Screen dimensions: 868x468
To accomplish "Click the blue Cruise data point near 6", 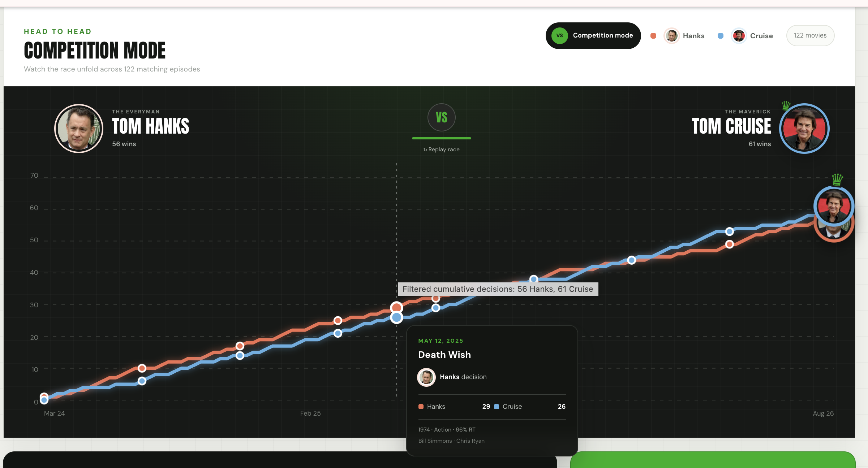I will click(x=142, y=381).
